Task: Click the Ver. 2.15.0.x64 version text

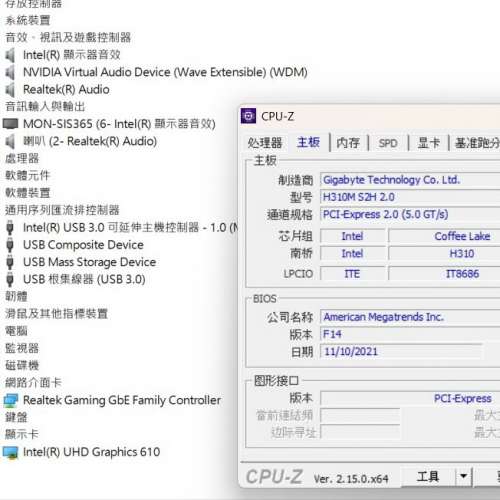Action: tap(351, 479)
